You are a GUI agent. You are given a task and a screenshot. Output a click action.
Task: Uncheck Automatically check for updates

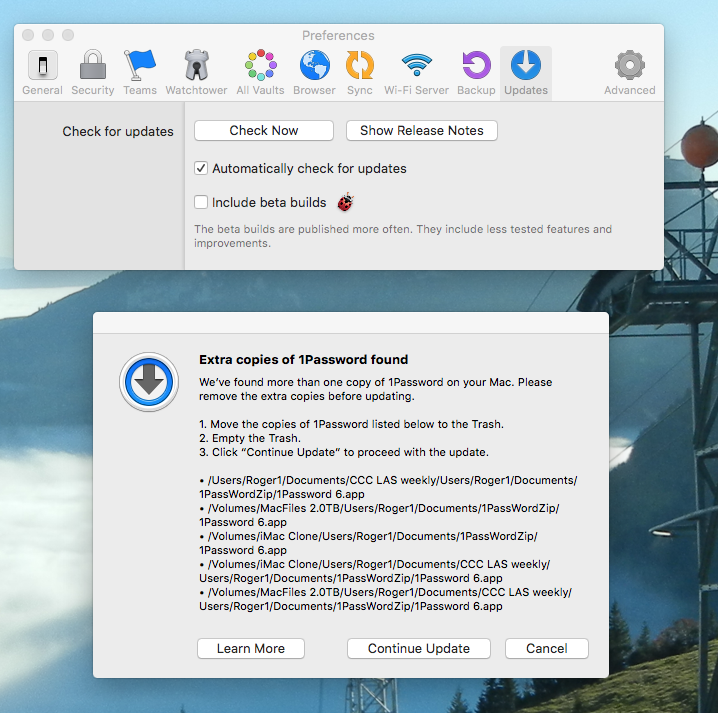(x=201, y=168)
